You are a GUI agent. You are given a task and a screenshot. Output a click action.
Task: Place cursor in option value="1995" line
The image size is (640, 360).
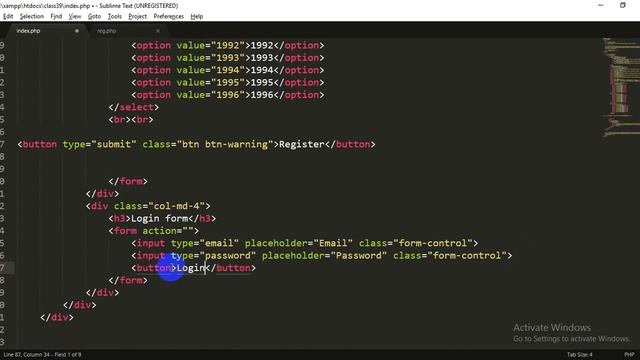[228, 82]
